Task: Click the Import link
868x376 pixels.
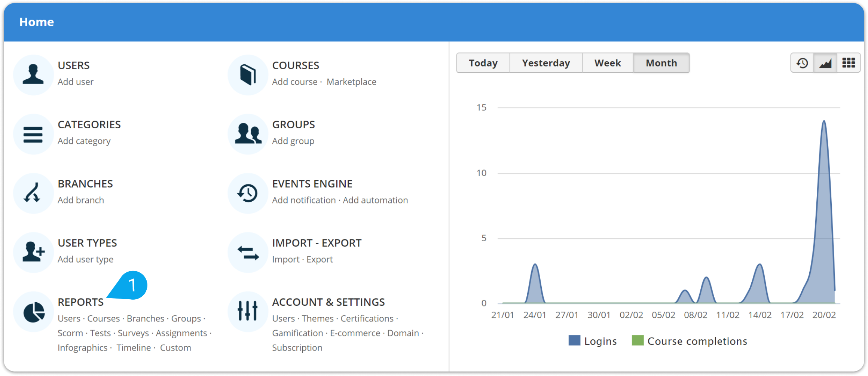Action: point(286,259)
